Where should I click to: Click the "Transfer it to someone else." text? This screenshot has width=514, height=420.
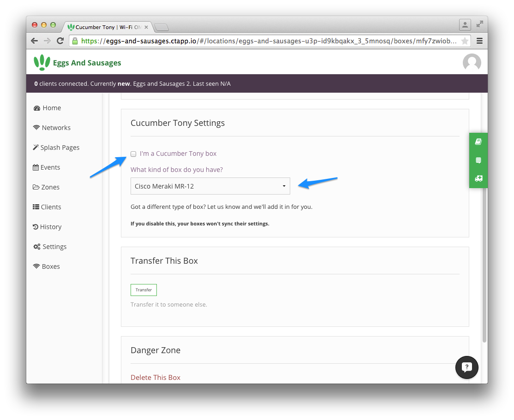169,305
